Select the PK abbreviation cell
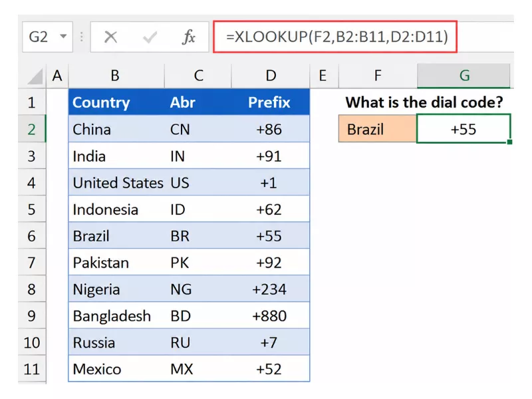The height and width of the screenshot is (399, 532). tap(198, 262)
